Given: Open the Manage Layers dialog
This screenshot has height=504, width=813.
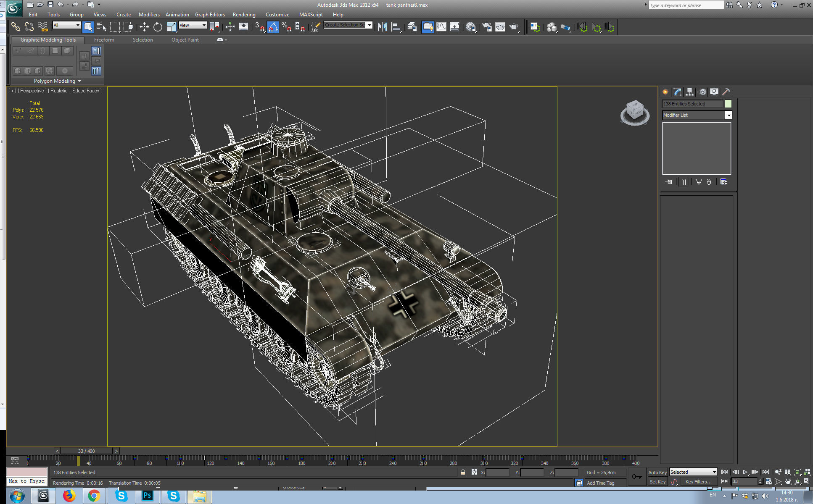Looking at the screenshot, I should tap(412, 27).
